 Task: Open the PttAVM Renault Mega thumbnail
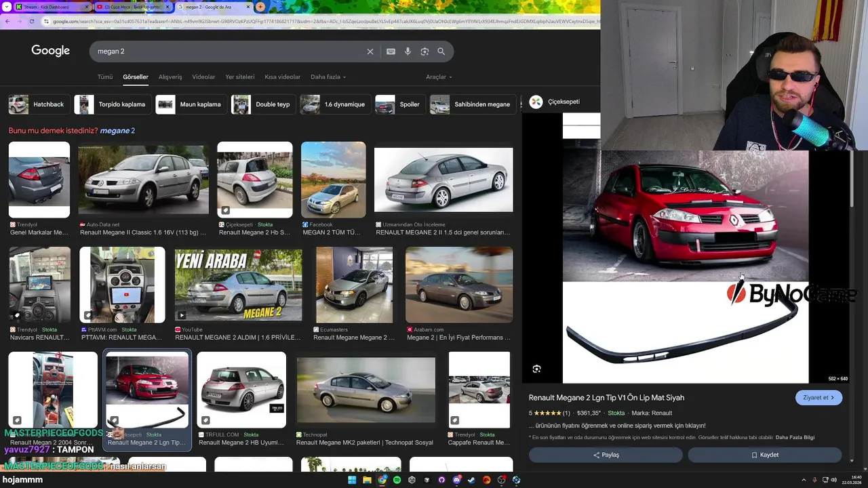[122, 285]
